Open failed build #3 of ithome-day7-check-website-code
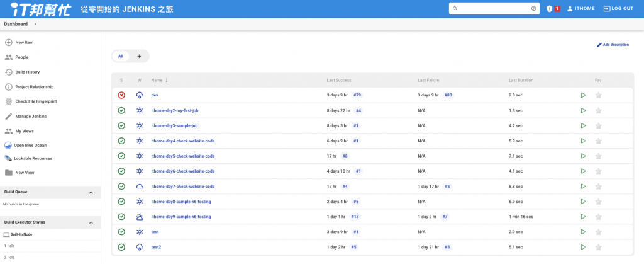 pos(447,187)
